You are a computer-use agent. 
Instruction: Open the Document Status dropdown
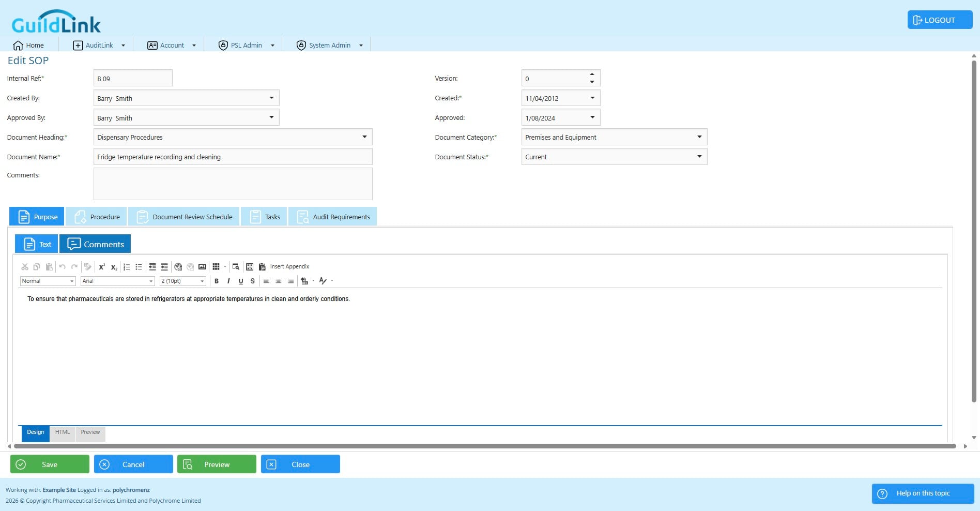[699, 157]
